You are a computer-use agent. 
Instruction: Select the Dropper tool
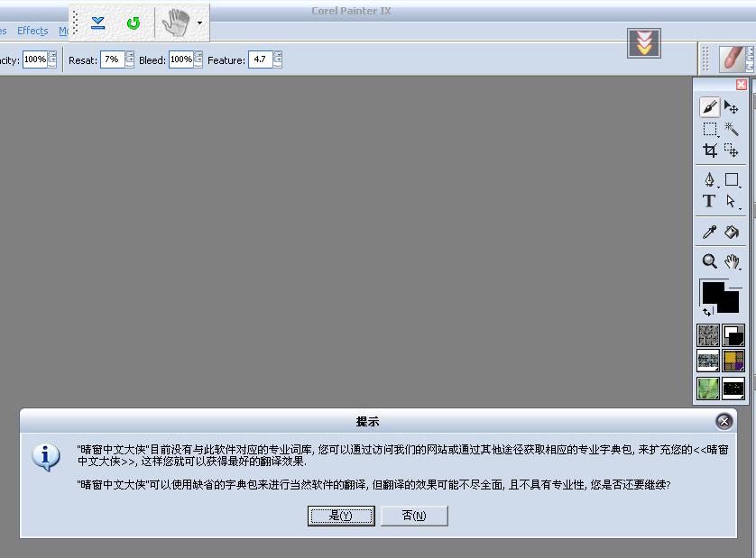click(710, 232)
